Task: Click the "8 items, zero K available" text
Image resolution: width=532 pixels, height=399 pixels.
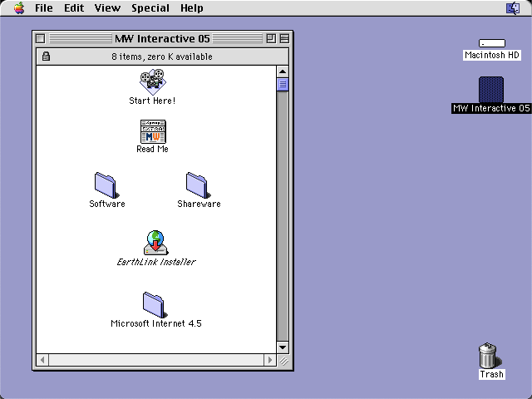Action: pyautogui.click(x=162, y=57)
